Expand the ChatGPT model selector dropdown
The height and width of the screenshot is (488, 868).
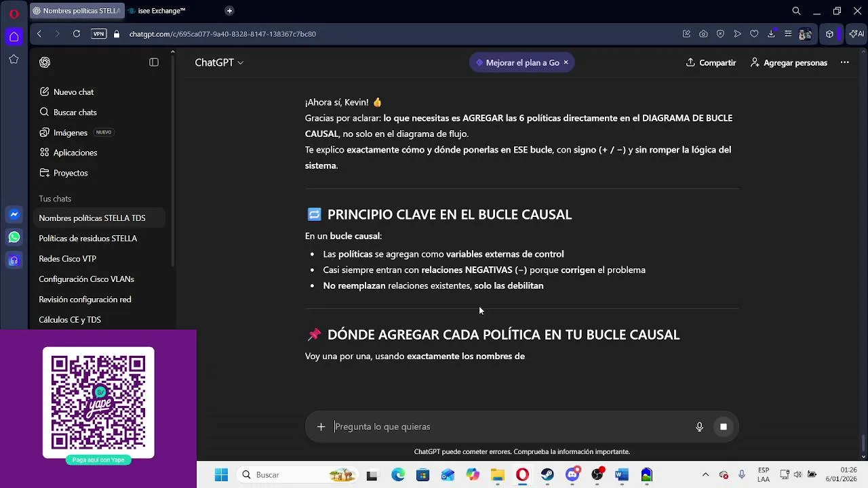tap(219, 62)
